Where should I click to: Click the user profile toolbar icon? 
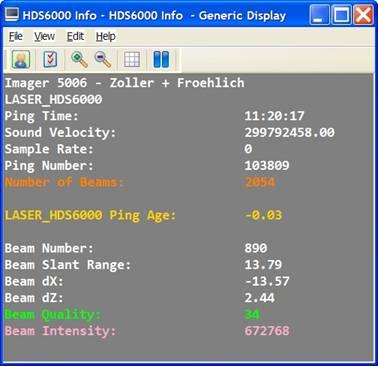[x=21, y=60]
